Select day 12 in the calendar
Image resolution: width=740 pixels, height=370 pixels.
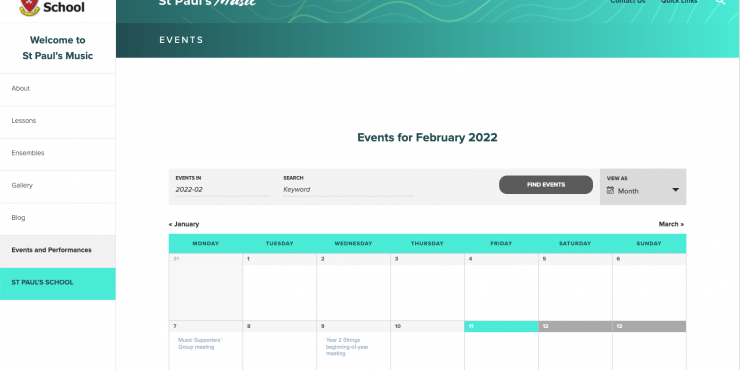point(575,326)
